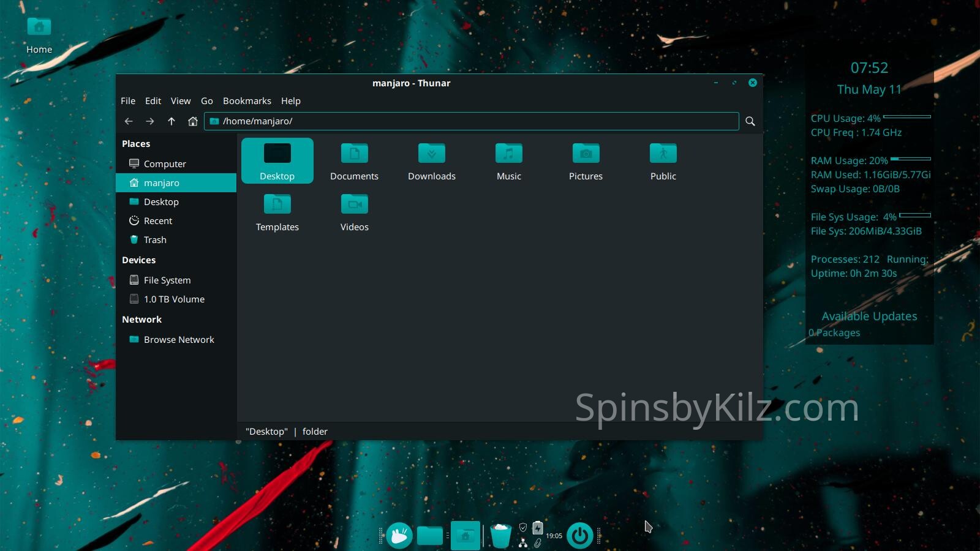This screenshot has height=551, width=980.
Task: Open Browse Network in the sidebar
Action: point(178,340)
